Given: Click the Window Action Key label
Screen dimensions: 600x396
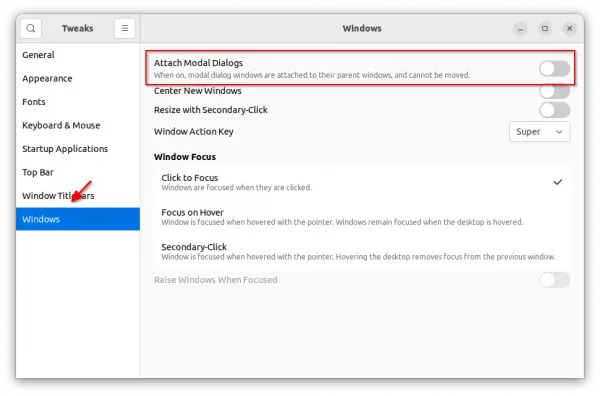Looking at the screenshot, I should click(194, 132).
